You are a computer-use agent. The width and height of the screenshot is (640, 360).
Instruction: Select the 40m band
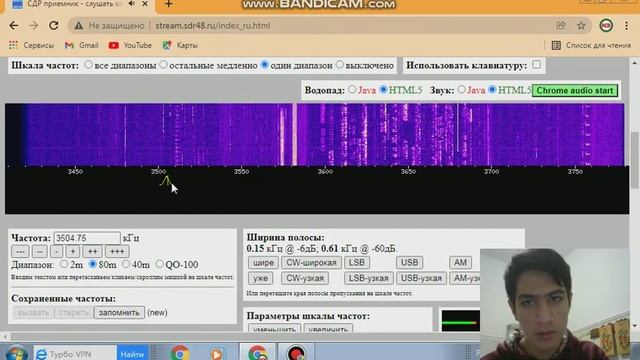[x=126, y=264]
